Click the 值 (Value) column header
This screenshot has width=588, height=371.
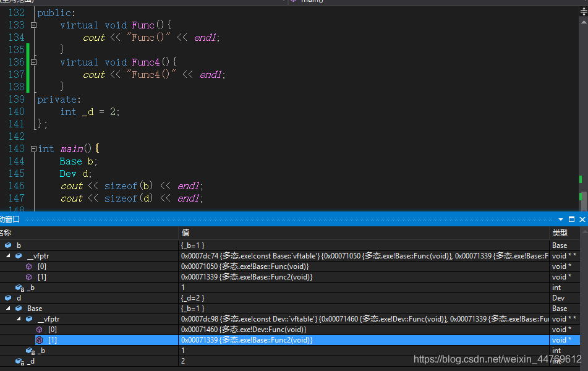pyautogui.click(x=364, y=233)
